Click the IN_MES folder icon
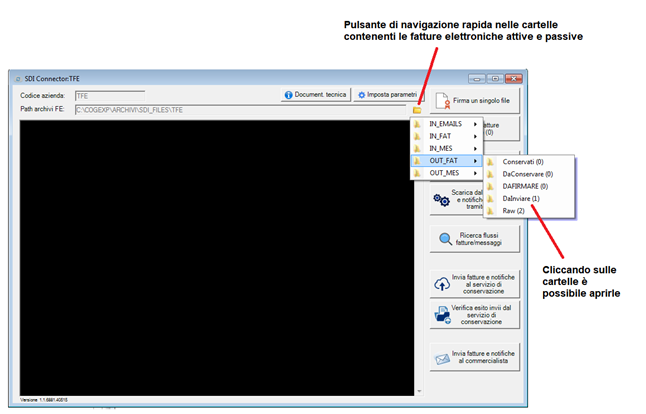This screenshot has width=646, height=414. point(417,148)
